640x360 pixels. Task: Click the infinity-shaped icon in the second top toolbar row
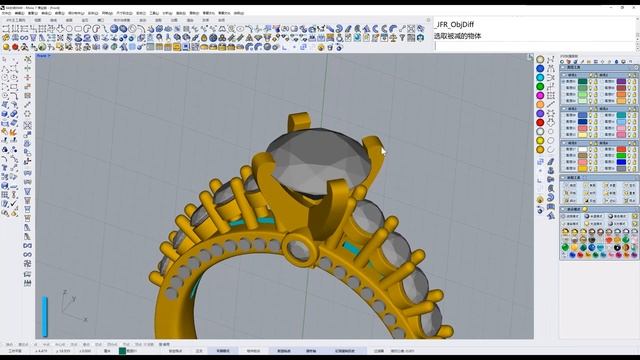point(24,38)
